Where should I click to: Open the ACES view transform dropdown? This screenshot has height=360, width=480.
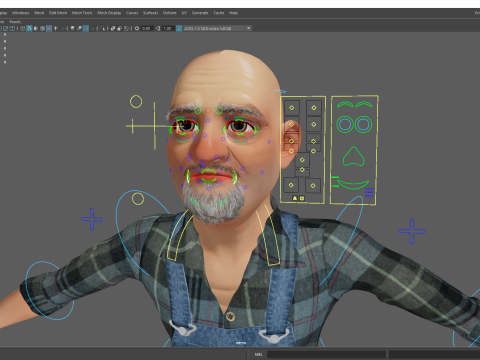point(217,28)
